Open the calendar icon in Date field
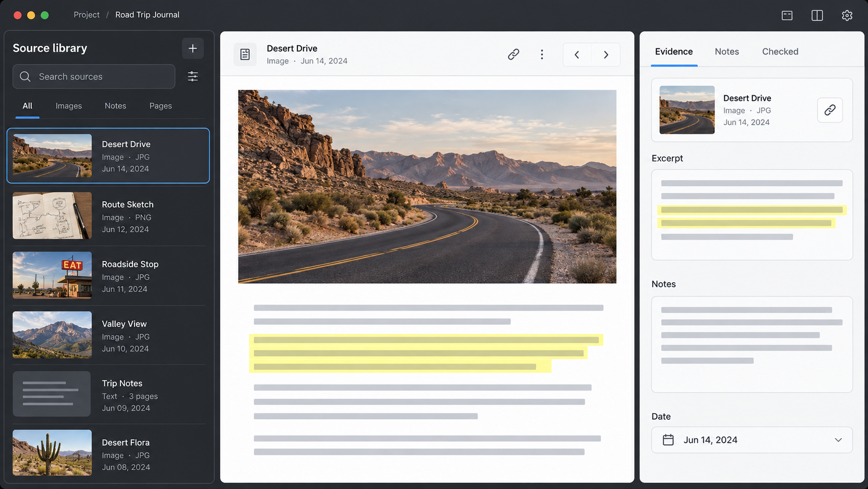The width and height of the screenshot is (868, 489). (x=668, y=440)
